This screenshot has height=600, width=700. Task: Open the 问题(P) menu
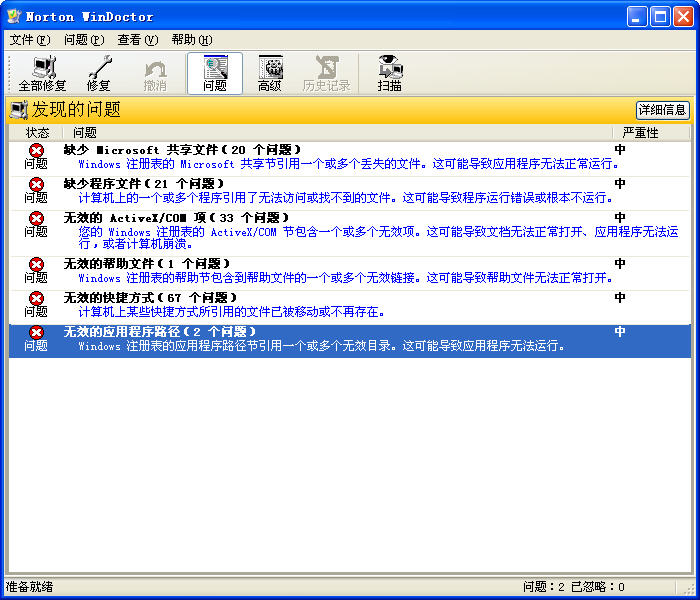pyautogui.click(x=83, y=40)
